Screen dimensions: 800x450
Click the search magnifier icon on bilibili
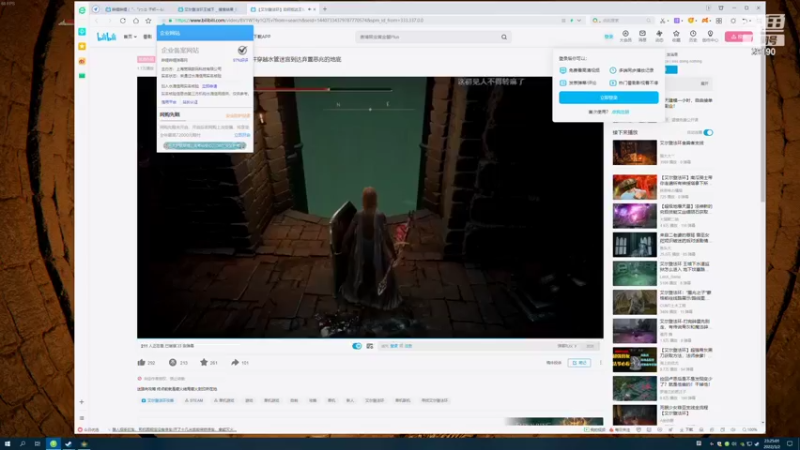[x=504, y=37]
